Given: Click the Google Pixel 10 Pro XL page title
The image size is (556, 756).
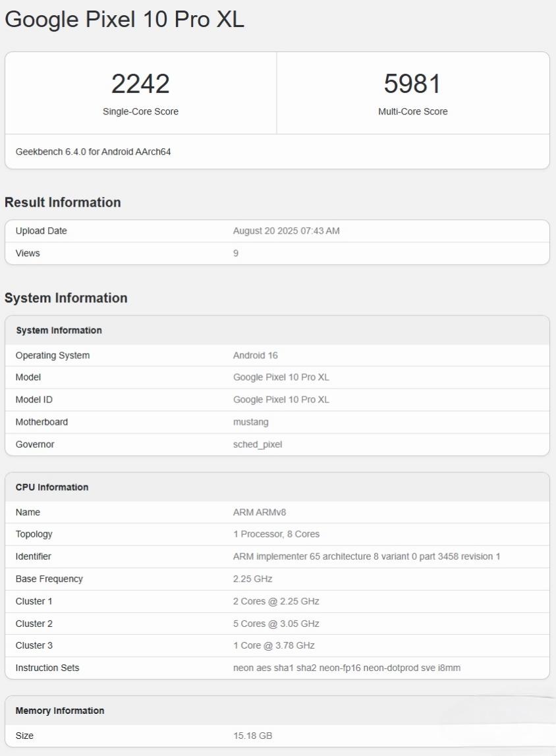Looking at the screenshot, I should (125, 20).
